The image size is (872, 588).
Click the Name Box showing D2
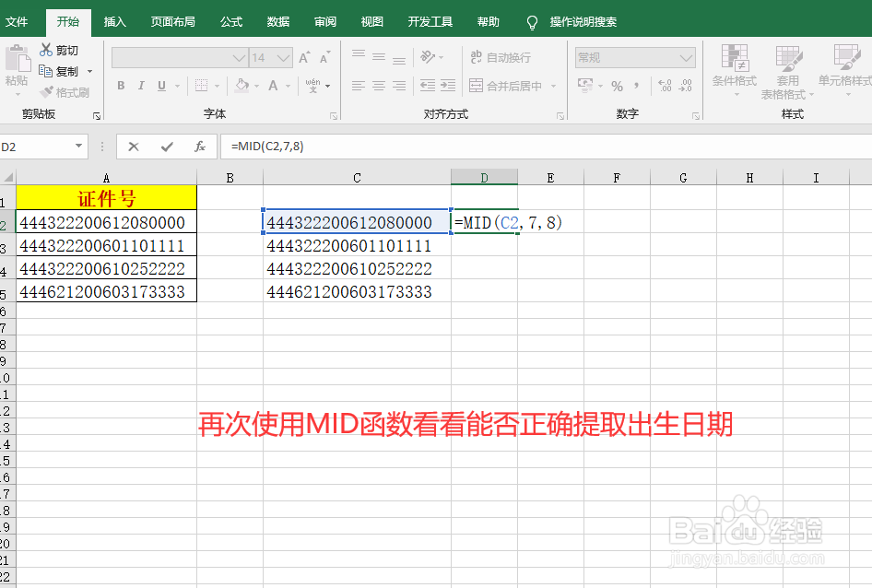tap(37, 146)
